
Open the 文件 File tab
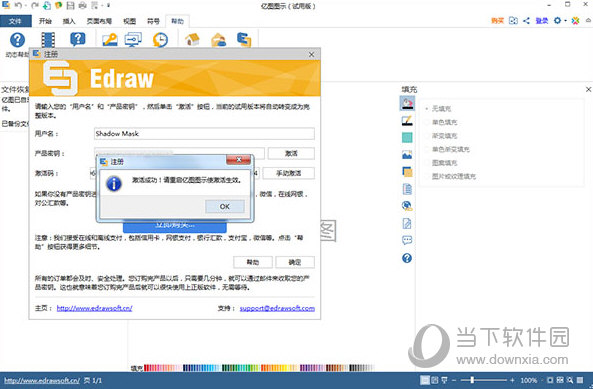point(15,21)
